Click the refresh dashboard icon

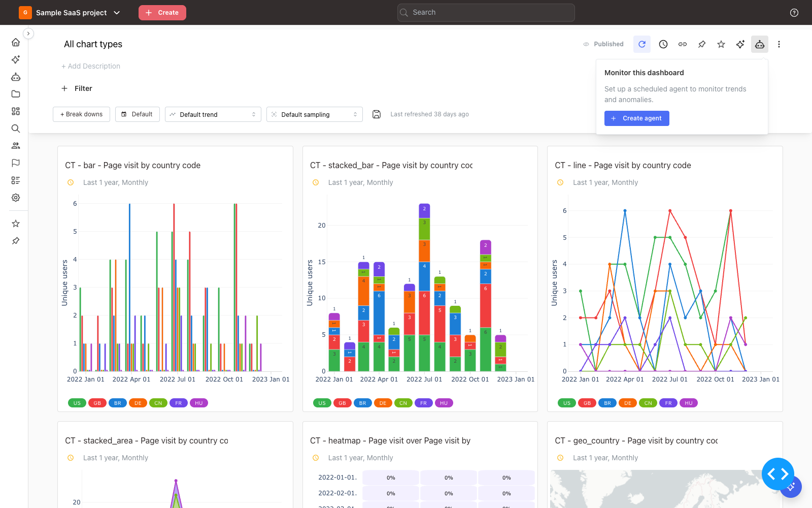pyautogui.click(x=642, y=44)
